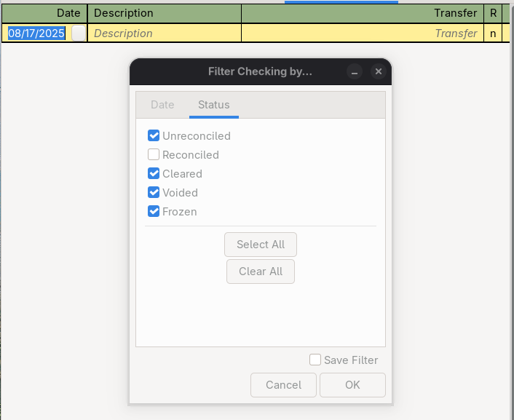The image size is (514, 420).
Task: Cancel the filter dialog
Action: click(283, 385)
